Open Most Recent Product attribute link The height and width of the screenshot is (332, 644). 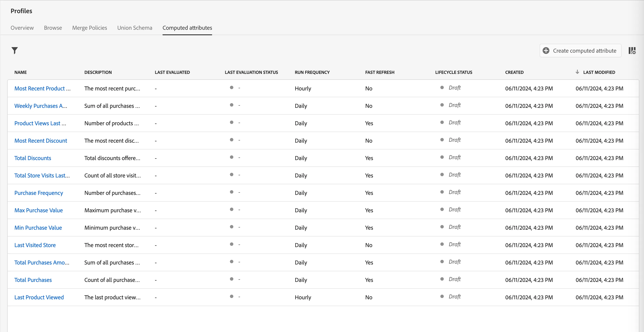(x=42, y=88)
